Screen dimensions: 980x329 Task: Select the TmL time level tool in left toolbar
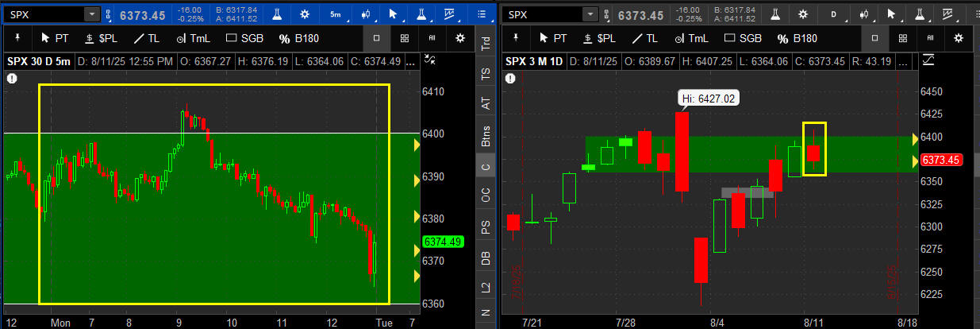(x=194, y=38)
